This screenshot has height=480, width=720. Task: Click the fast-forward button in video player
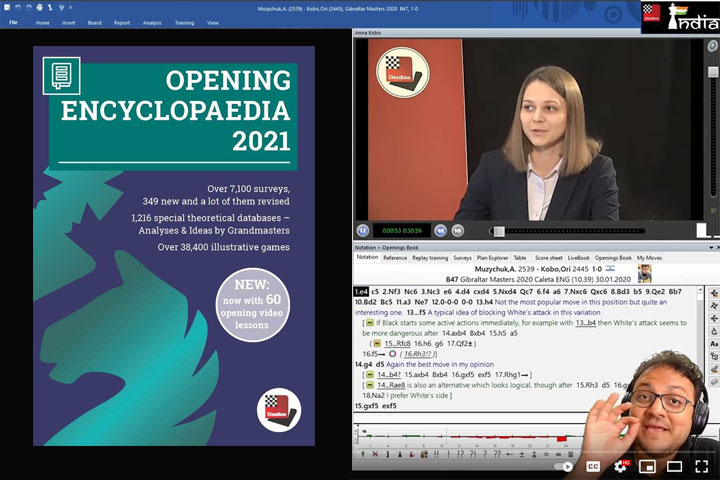tap(457, 230)
